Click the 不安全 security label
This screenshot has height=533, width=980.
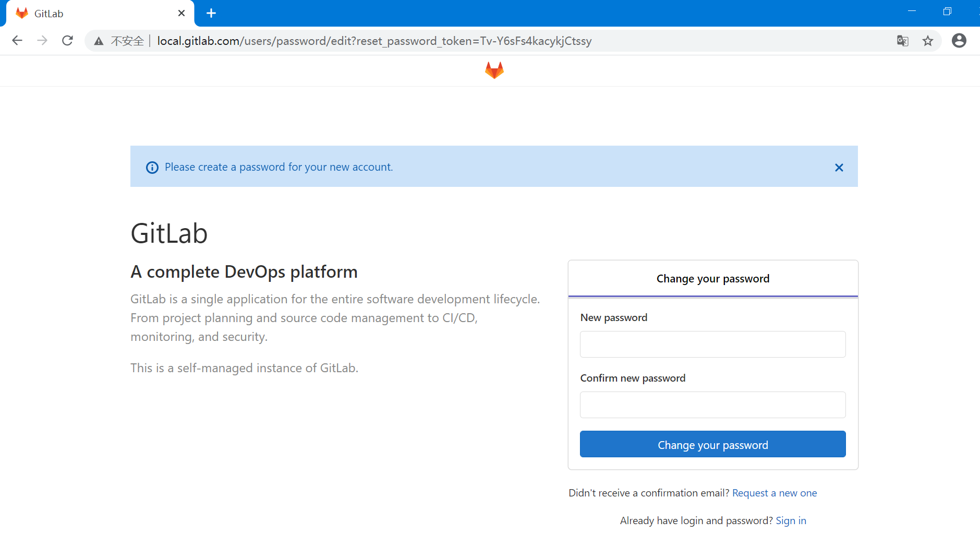[x=127, y=41]
